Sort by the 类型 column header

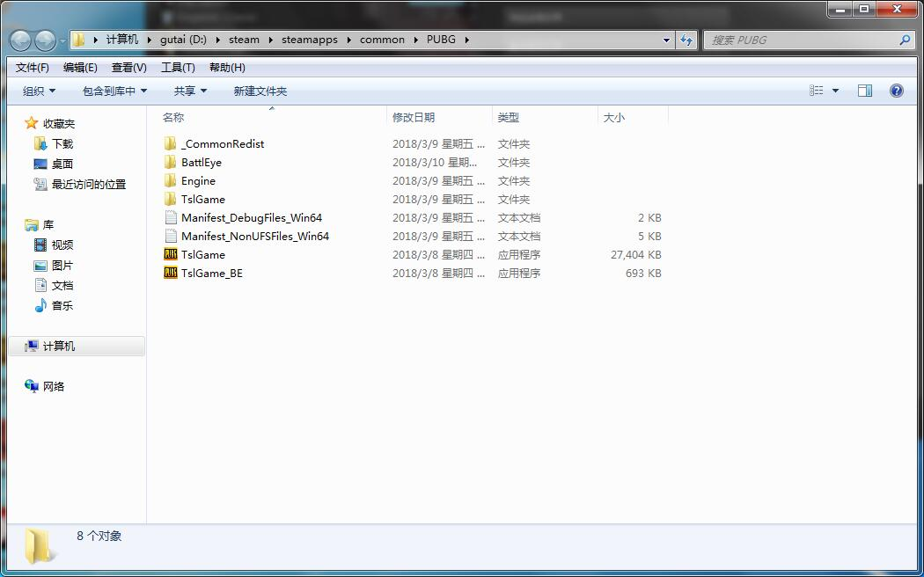tap(509, 118)
